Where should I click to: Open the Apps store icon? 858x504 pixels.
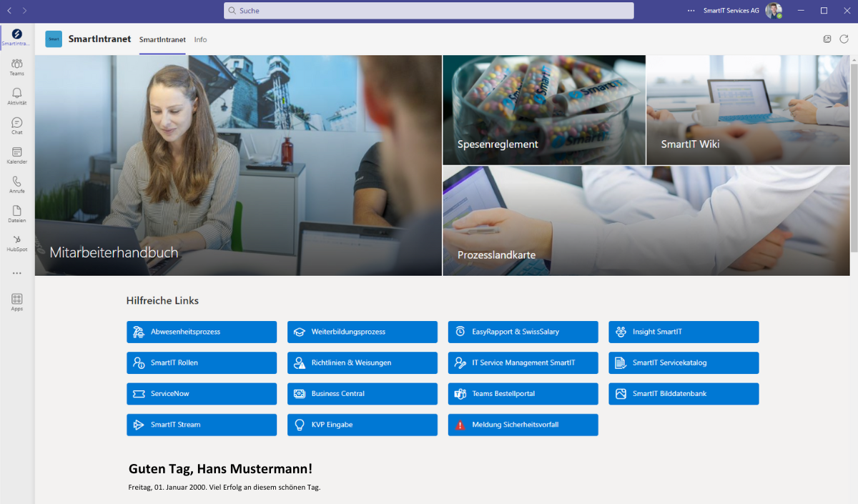[16, 302]
